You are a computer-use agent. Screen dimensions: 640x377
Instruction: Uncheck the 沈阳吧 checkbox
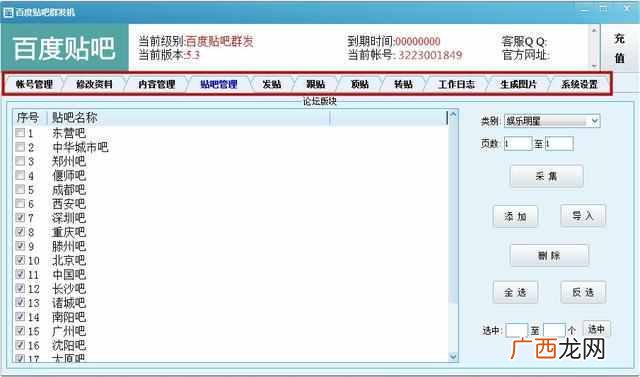(x=20, y=345)
